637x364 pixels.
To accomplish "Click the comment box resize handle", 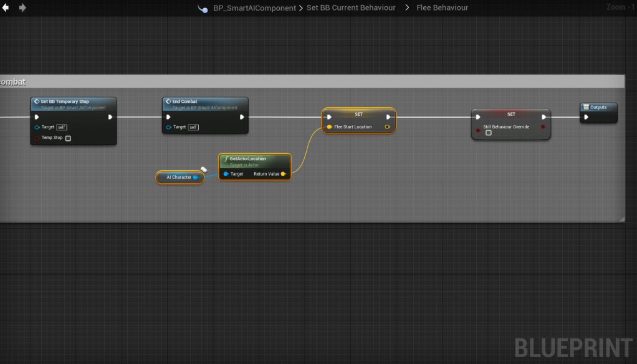I will coord(621,219).
